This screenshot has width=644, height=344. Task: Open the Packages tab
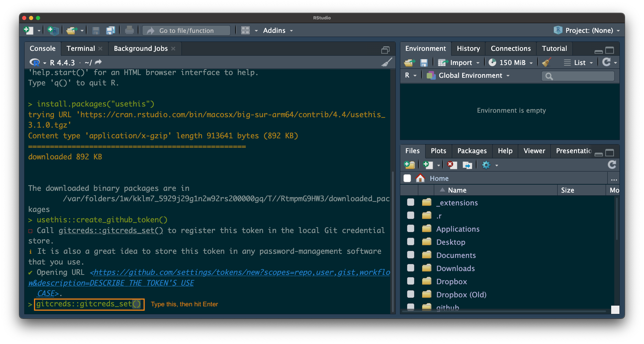click(472, 151)
